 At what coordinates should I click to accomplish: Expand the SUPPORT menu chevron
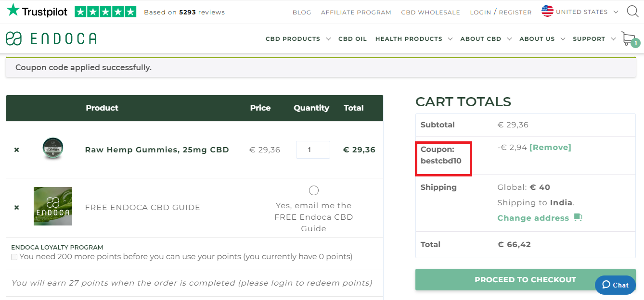614,39
